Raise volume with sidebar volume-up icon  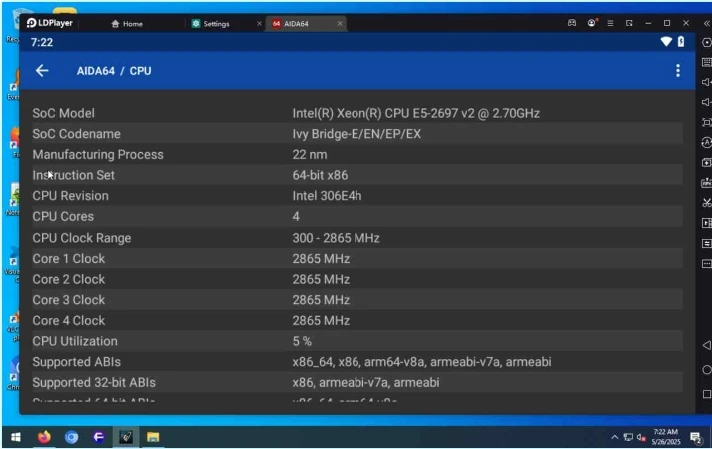pos(707,82)
